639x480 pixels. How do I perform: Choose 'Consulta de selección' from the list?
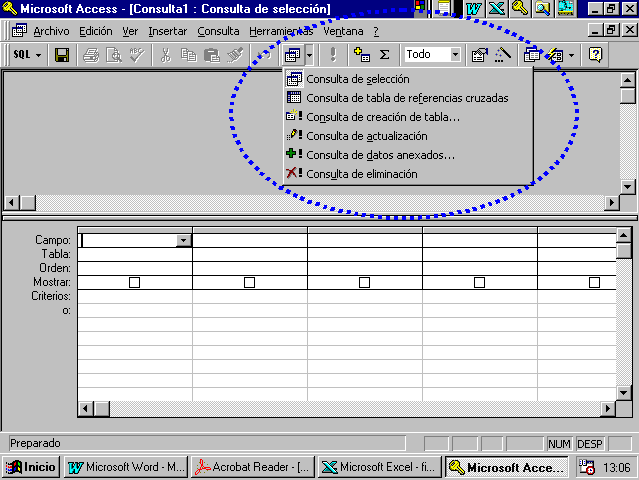408,79
